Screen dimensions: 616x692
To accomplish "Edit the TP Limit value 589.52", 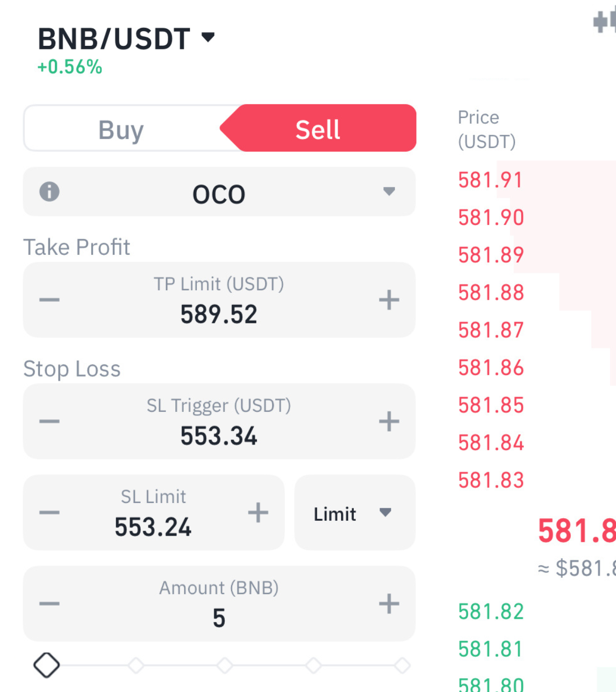I will [x=219, y=314].
